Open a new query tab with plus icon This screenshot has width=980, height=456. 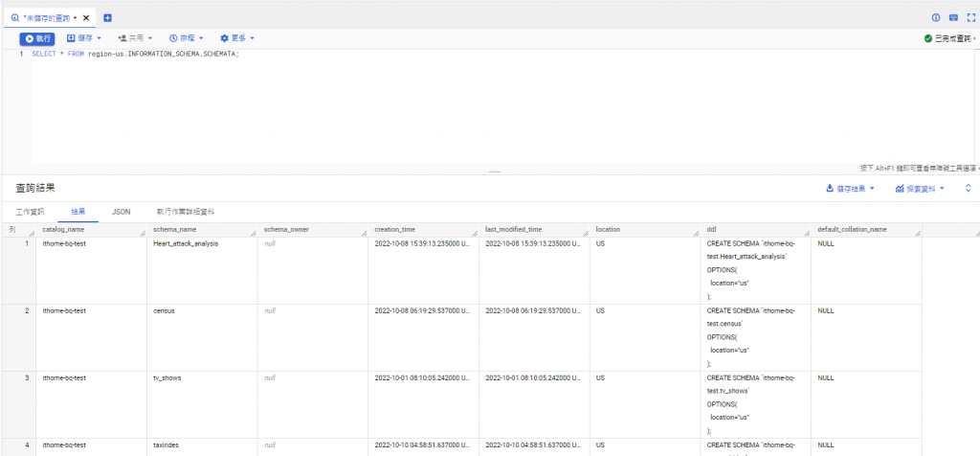(107, 18)
